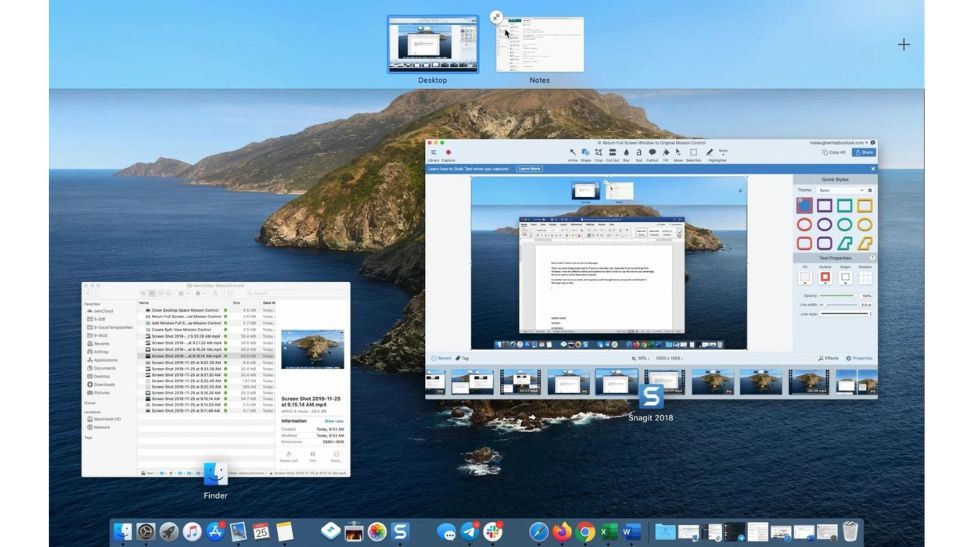This screenshot has height=547, width=973.
Task: Click the Effects button in Snagit
Action: coord(828,358)
